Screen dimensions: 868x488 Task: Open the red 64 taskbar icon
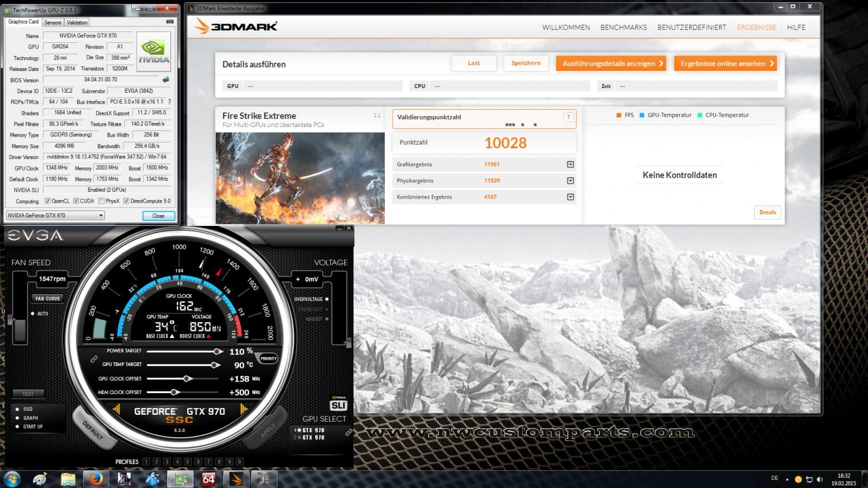coord(208,478)
